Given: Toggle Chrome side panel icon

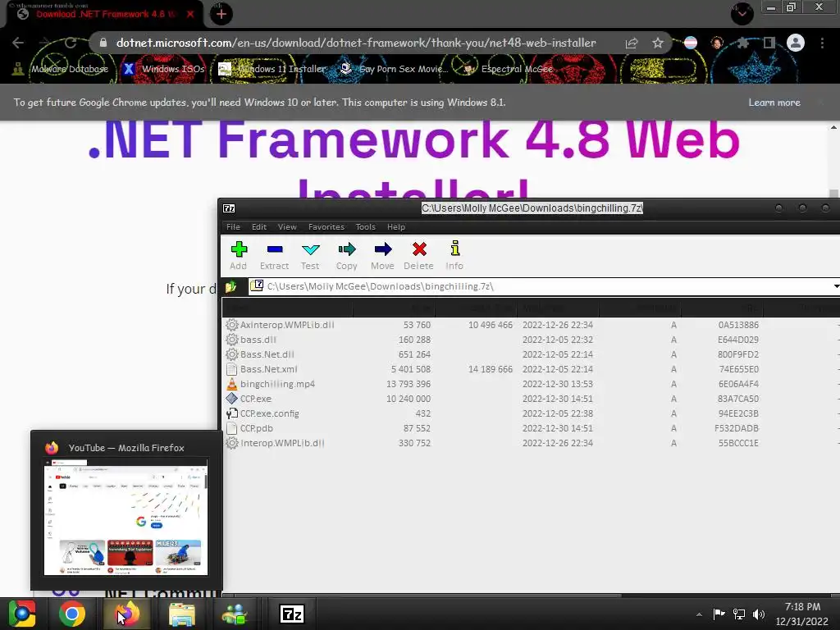Looking at the screenshot, I should click(769, 43).
